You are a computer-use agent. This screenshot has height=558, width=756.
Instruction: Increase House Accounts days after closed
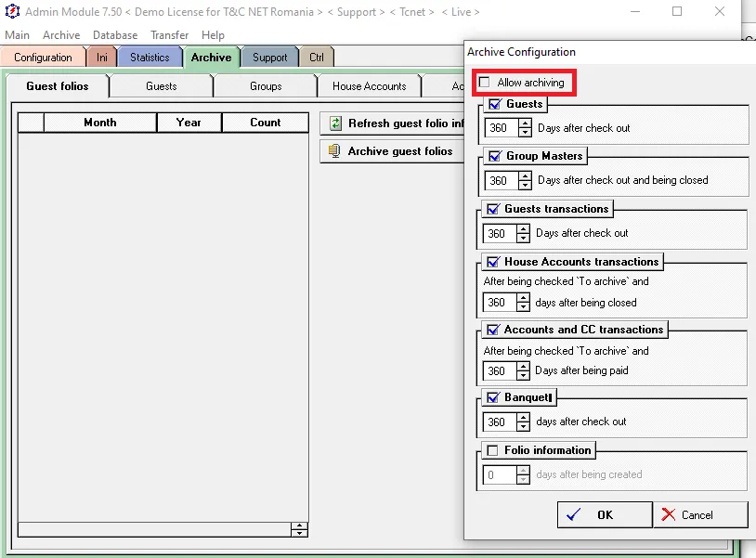523,298
